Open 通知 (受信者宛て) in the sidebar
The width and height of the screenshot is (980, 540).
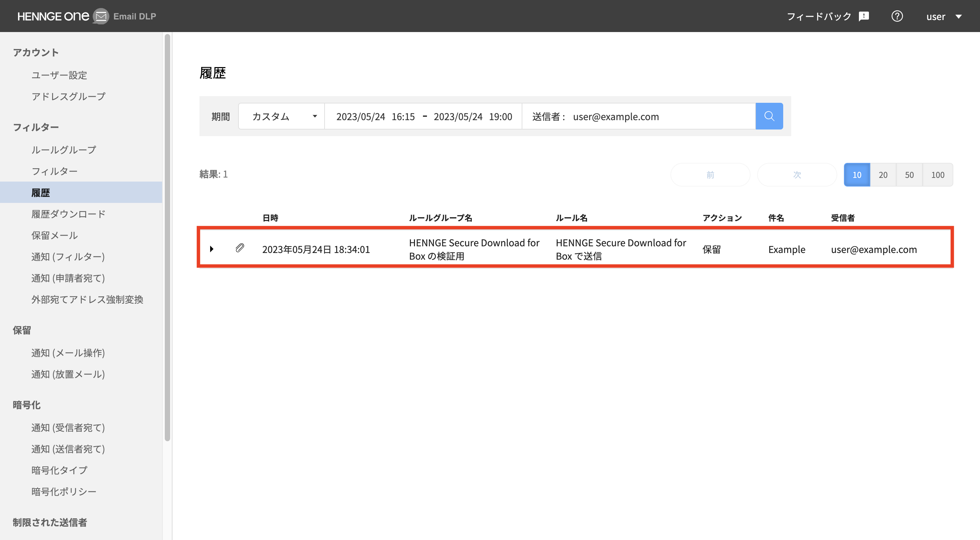(x=68, y=428)
